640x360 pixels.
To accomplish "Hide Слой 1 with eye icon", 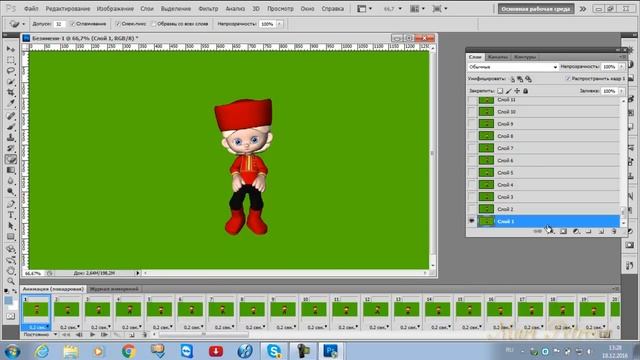I will coord(472,221).
